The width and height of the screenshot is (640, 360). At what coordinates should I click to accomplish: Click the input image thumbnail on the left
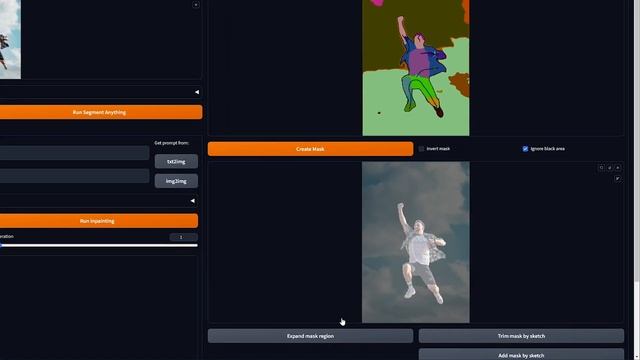tap(10, 39)
